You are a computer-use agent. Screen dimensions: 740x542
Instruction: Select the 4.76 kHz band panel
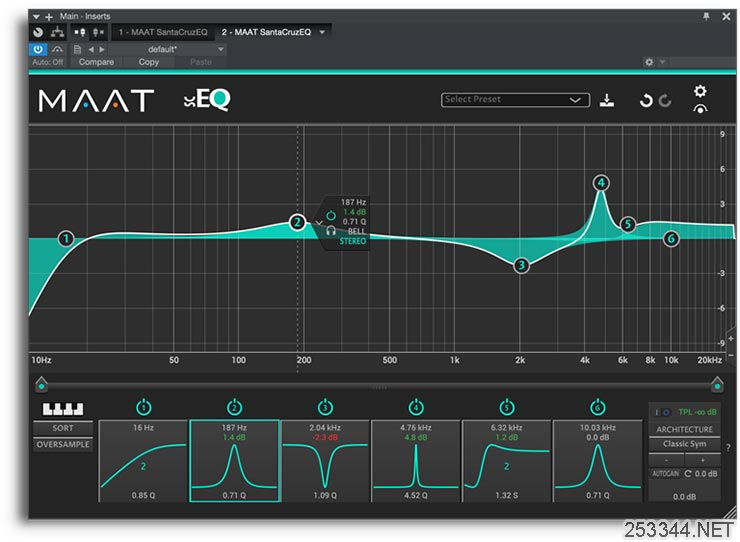(x=416, y=461)
